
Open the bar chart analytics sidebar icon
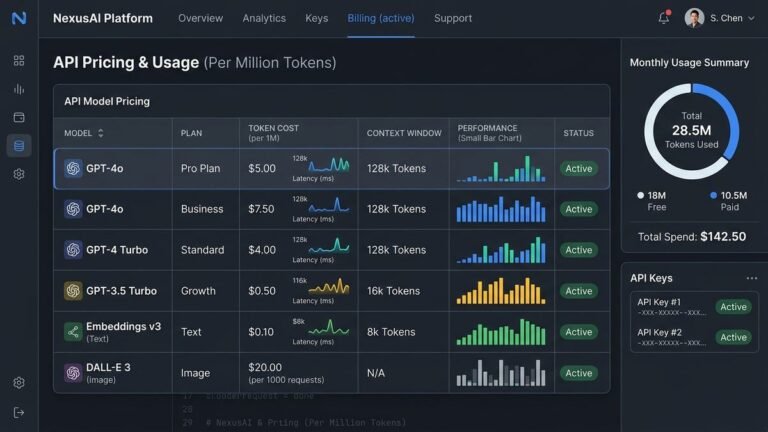19,89
